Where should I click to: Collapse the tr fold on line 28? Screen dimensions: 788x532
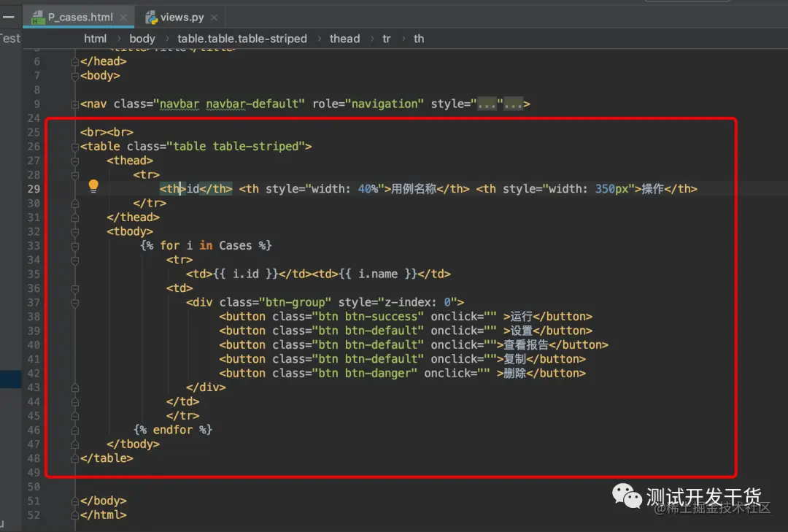pyautogui.click(x=75, y=175)
